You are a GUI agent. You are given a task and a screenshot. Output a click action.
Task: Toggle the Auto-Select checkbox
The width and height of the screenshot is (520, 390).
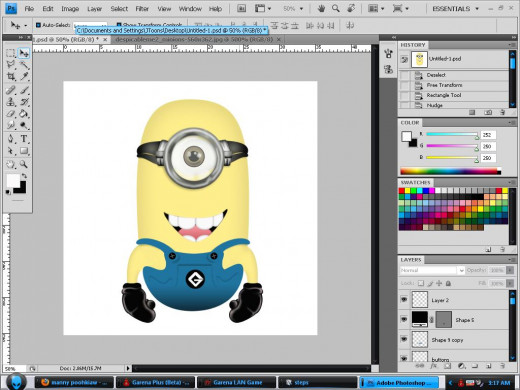38,25
